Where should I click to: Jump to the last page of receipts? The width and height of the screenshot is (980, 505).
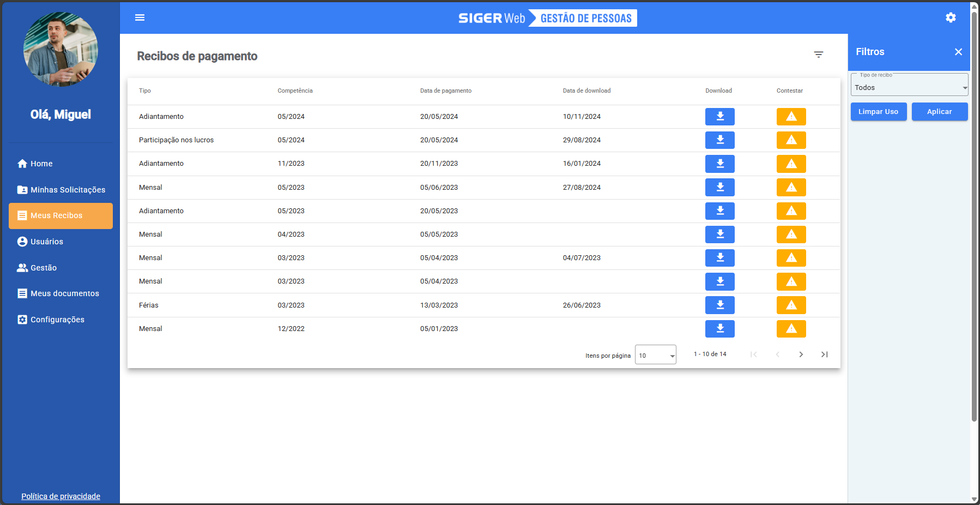click(825, 354)
